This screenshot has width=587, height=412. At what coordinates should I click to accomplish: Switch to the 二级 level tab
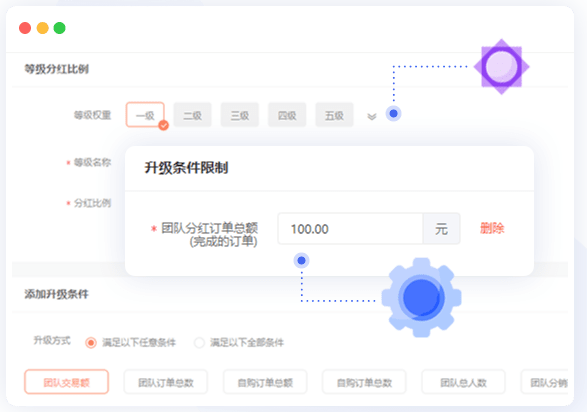(192, 115)
